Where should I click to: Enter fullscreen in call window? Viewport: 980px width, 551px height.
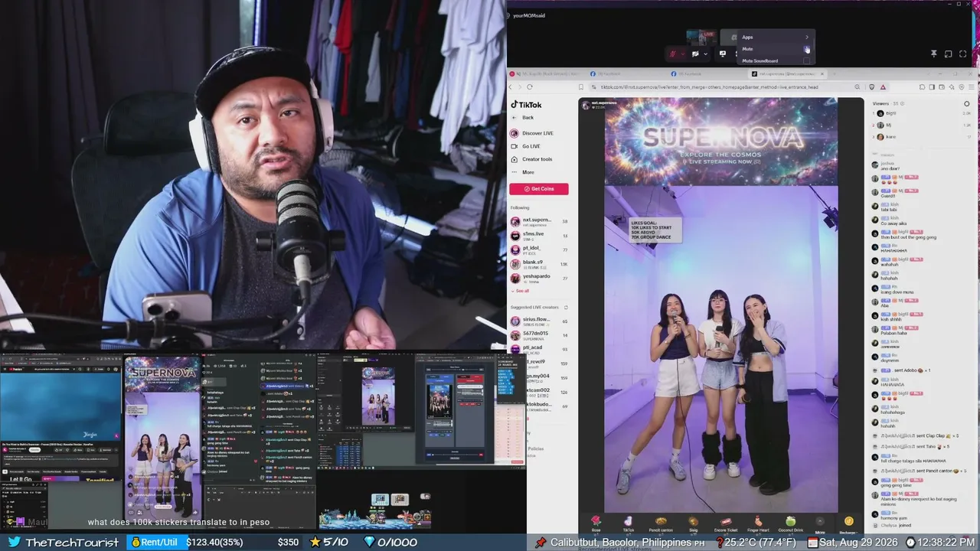[963, 54]
